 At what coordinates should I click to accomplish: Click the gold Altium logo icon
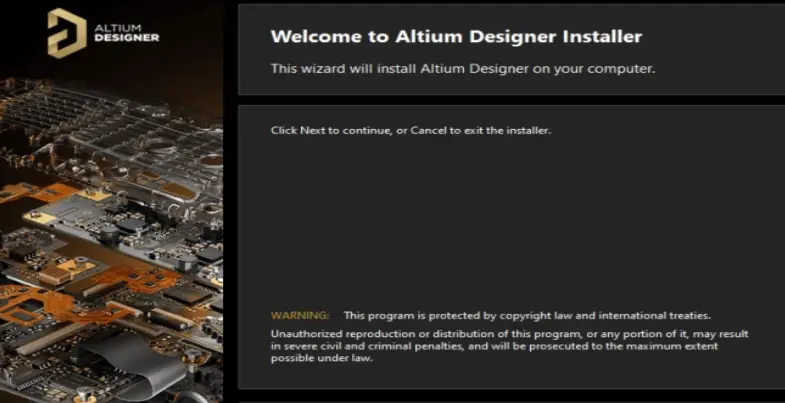coord(67,33)
